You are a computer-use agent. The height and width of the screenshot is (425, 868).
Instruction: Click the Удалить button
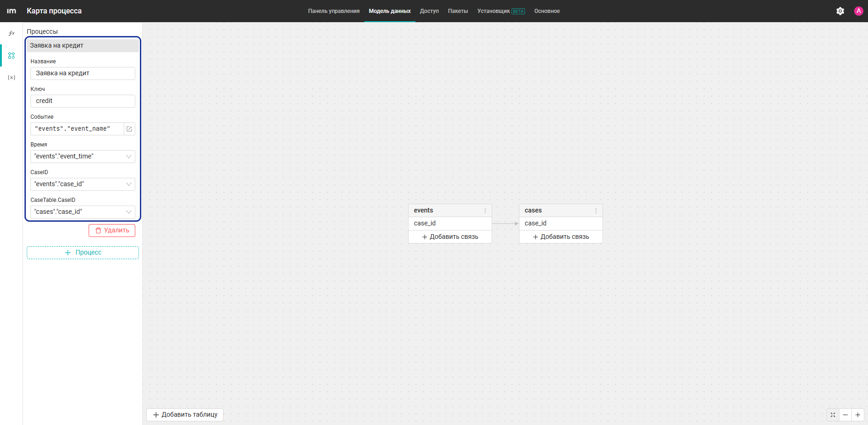[x=112, y=231]
